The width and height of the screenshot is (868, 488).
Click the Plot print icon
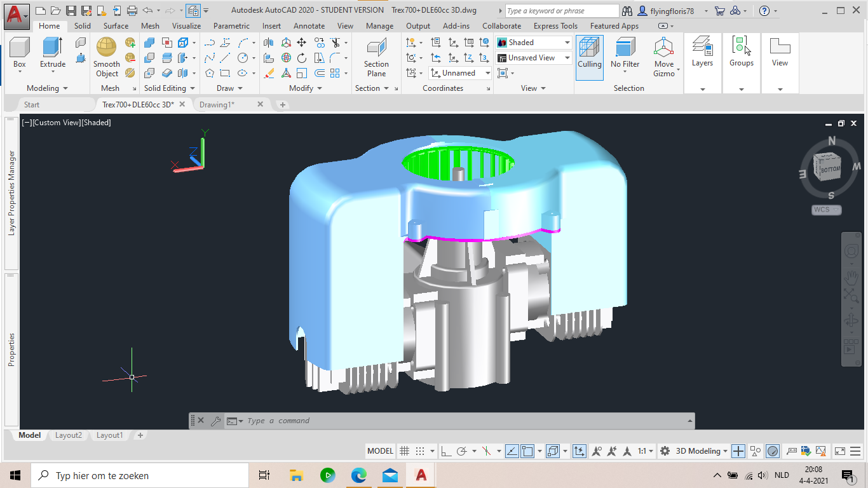pos(132,10)
